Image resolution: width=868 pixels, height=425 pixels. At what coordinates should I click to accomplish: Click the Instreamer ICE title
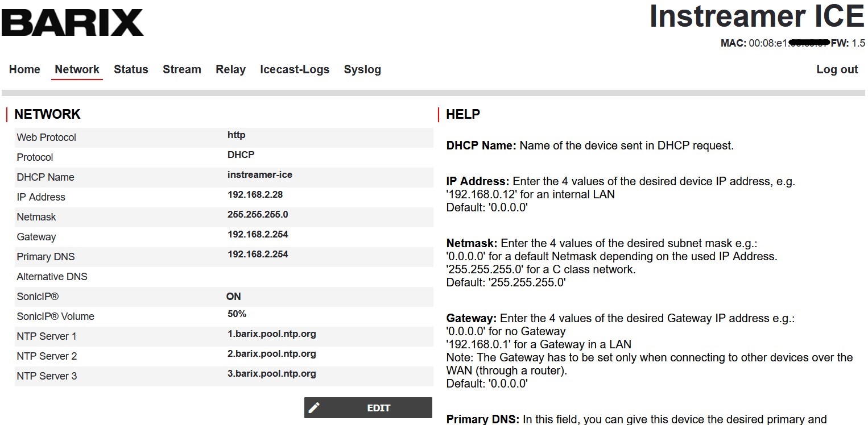click(757, 16)
